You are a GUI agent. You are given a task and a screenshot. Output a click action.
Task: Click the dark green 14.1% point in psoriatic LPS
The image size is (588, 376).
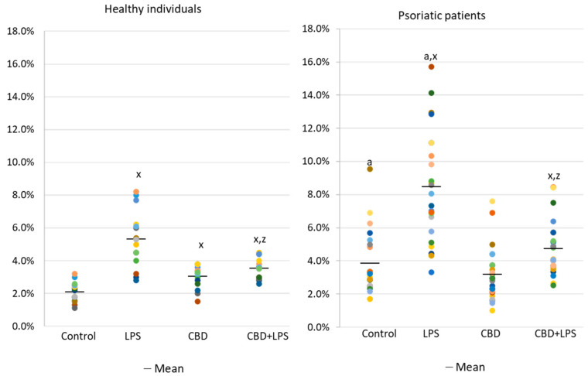431,93
